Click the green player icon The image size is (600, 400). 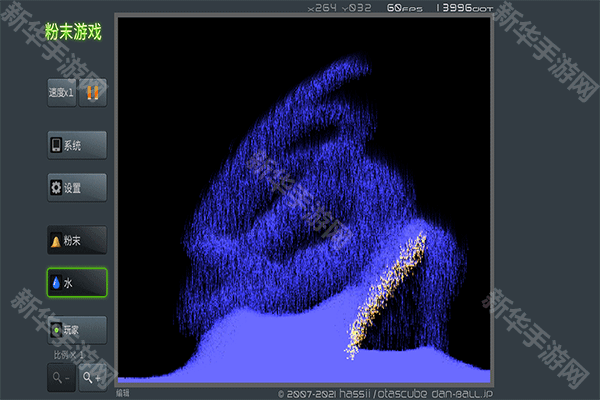[x=56, y=328]
